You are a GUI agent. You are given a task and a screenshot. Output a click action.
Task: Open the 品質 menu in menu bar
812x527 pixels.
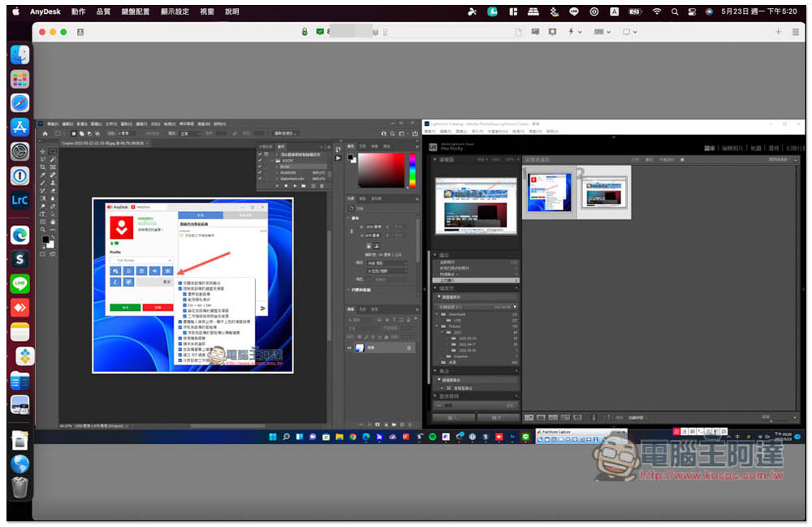[x=103, y=11]
